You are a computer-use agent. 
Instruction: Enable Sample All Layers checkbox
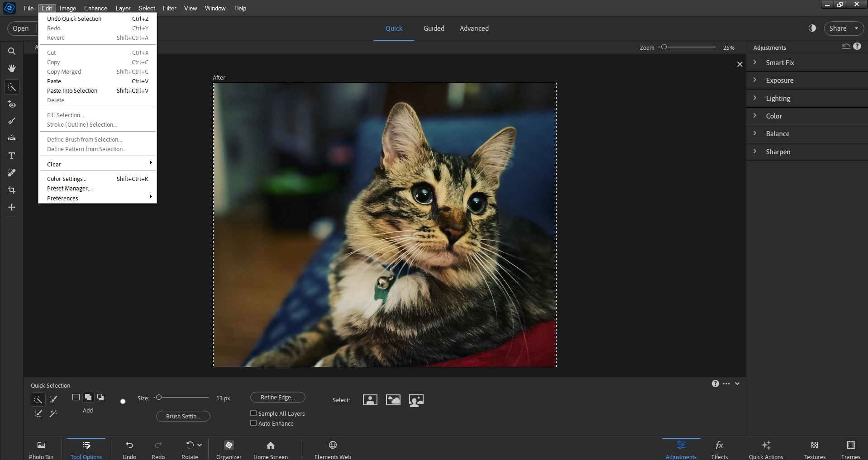pyautogui.click(x=253, y=413)
